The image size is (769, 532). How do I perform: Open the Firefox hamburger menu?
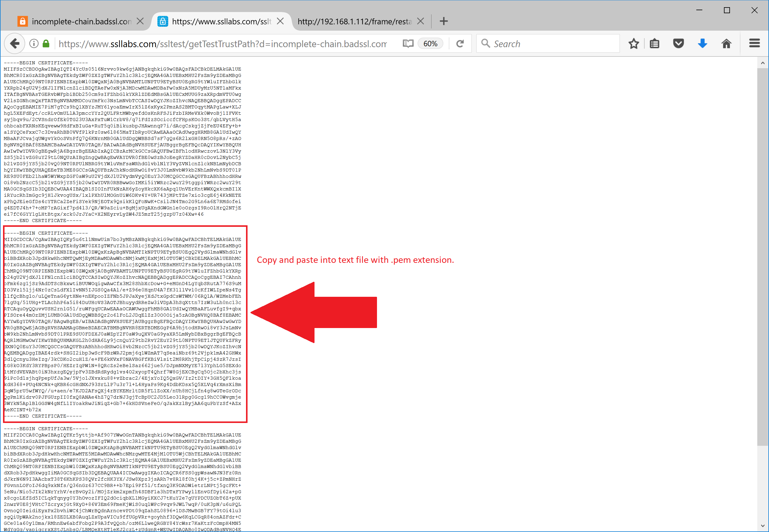(x=754, y=43)
